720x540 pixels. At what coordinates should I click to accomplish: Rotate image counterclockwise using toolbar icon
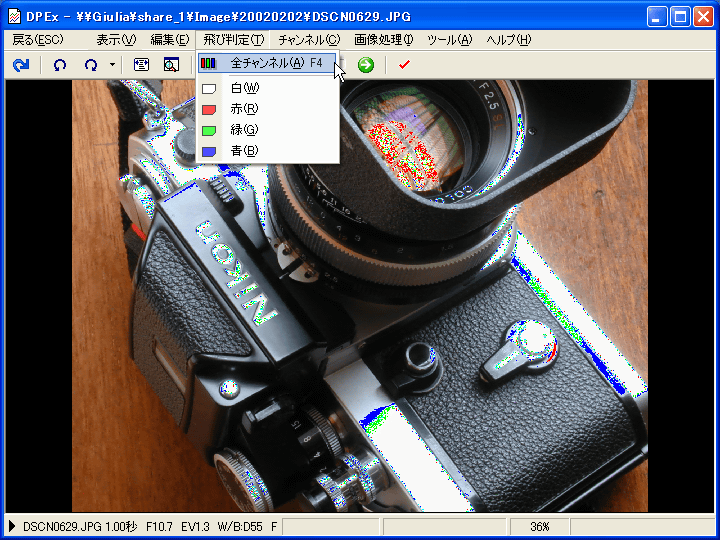[61, 65]
